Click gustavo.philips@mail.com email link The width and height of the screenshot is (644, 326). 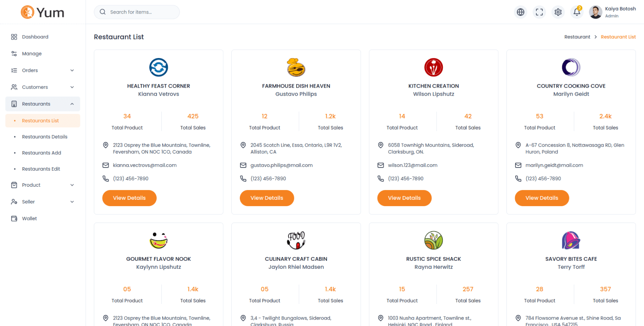[281, 165]
